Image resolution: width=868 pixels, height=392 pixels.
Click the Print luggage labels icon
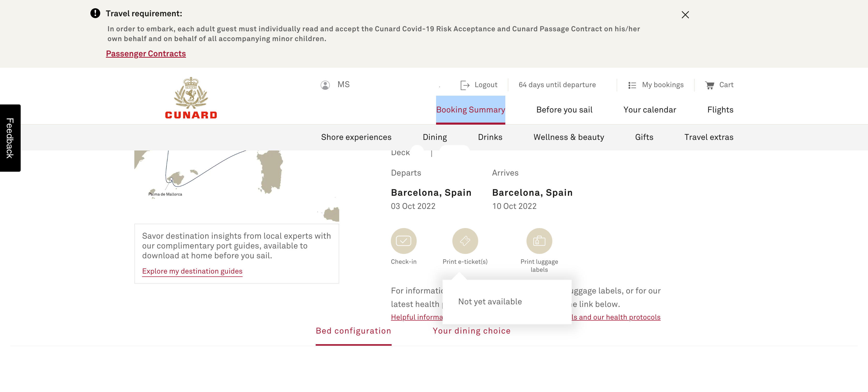[539, 241]
